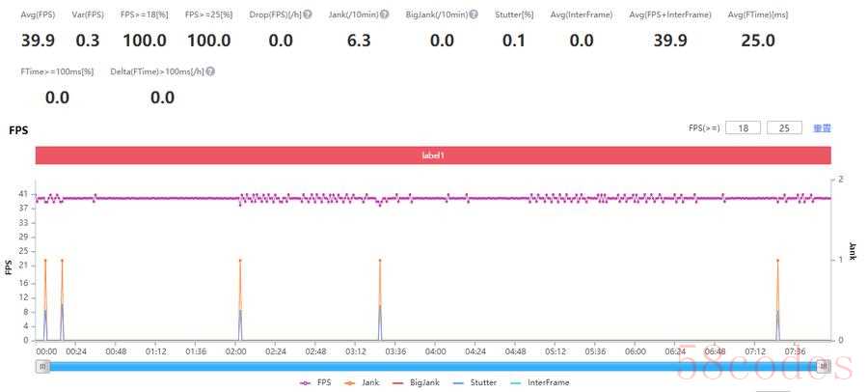Click left handle of time range slider
The height and width of the screenshot is (392, 868).
(42, 366)
